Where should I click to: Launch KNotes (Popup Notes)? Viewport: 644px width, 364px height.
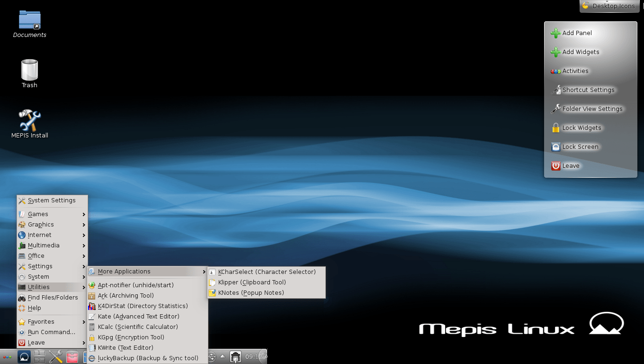pos(250,293)
